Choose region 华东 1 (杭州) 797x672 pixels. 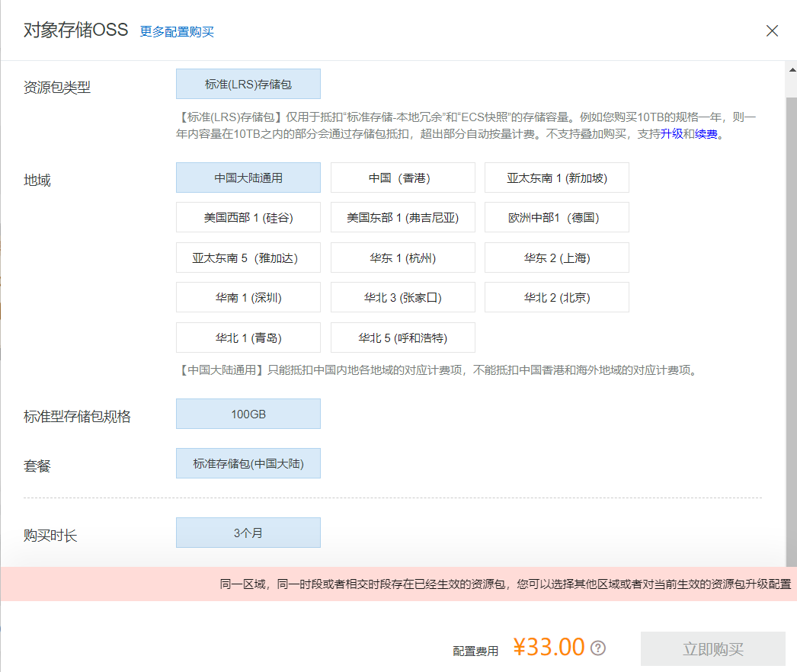pos(402,258)
